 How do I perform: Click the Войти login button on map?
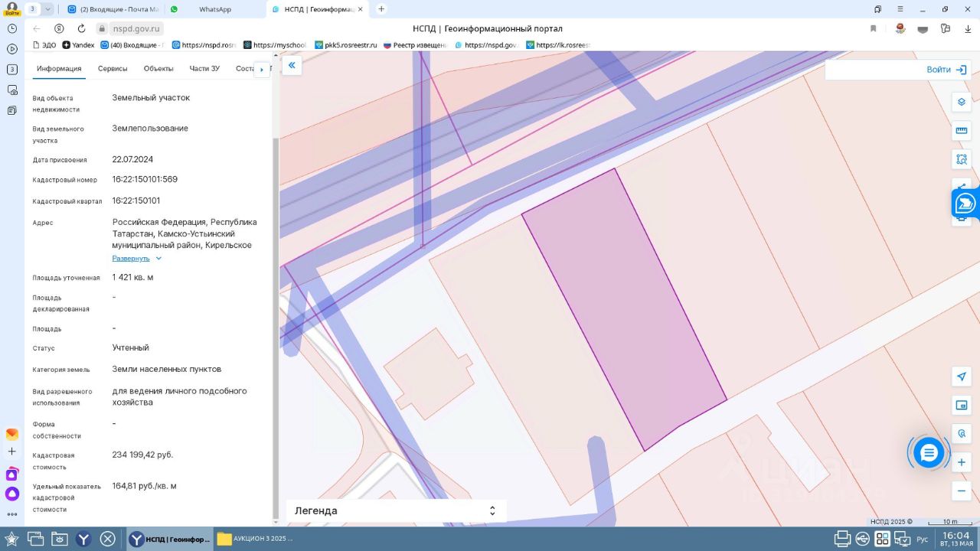point(947,70)
